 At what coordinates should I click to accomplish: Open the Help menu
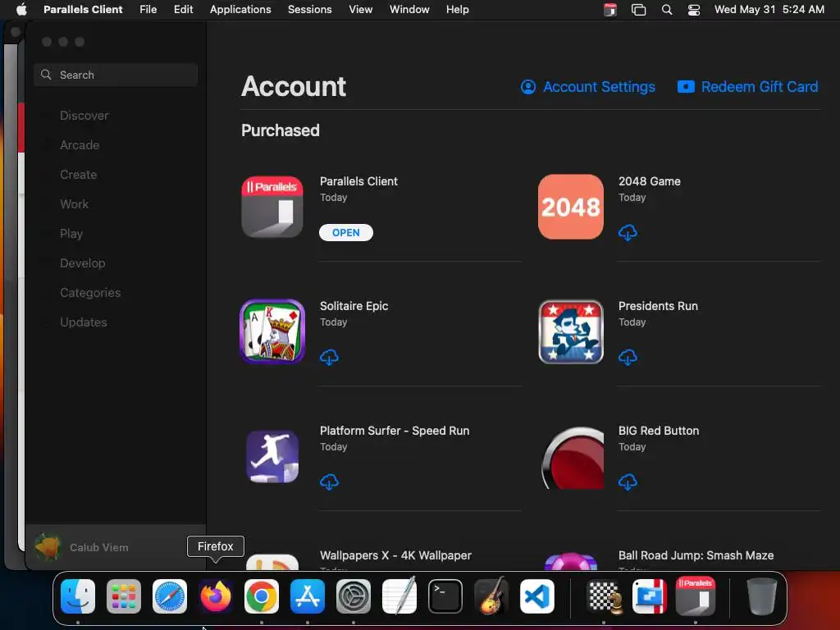click(458, 10)
